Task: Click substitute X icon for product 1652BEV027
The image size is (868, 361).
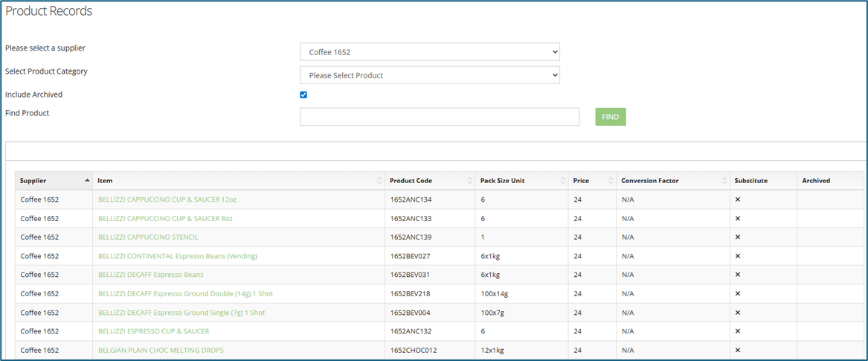Action: pos(737,256)
